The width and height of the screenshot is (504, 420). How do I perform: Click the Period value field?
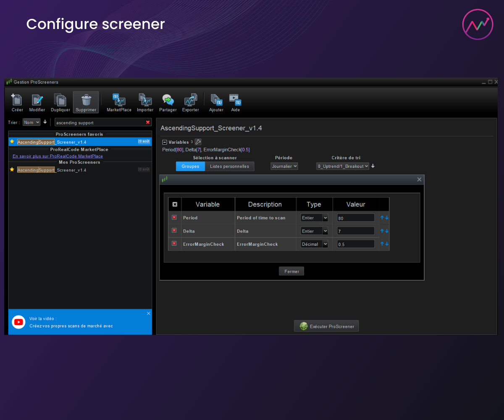(355, 218)
